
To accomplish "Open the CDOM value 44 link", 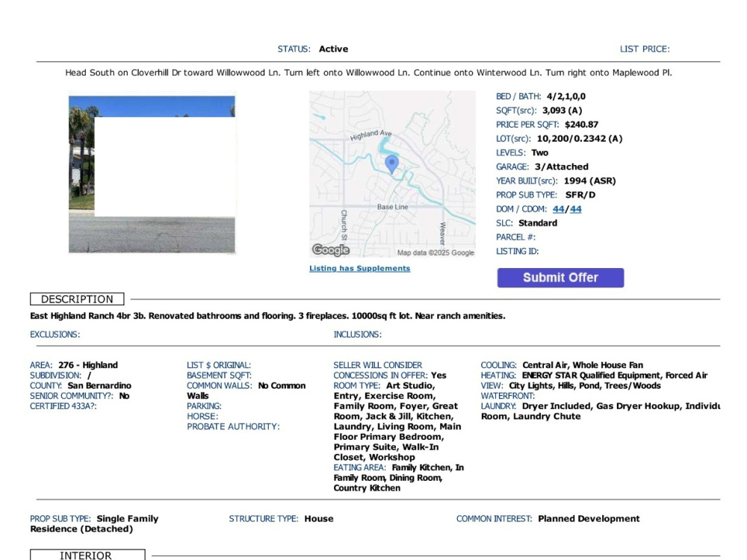I will pos(575,209).
